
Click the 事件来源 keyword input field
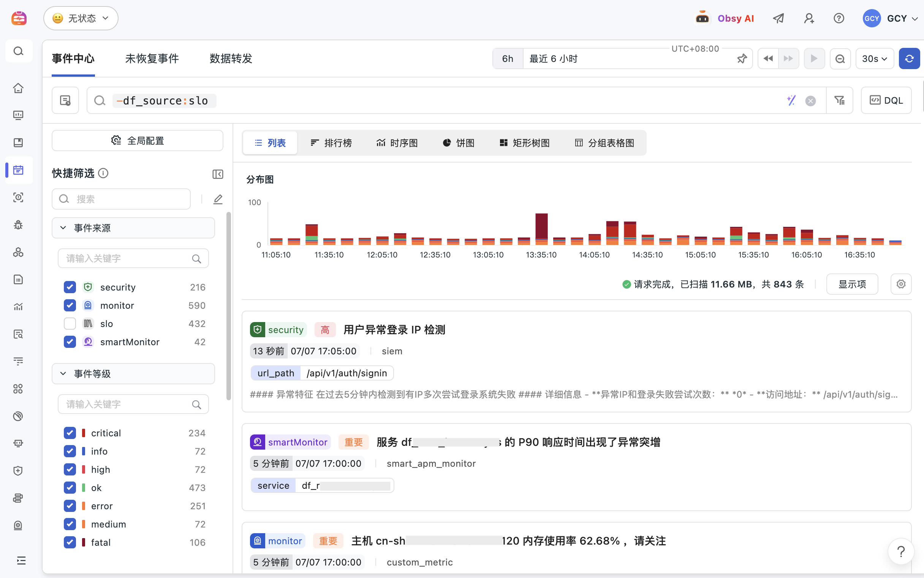[x=133, y=258]
